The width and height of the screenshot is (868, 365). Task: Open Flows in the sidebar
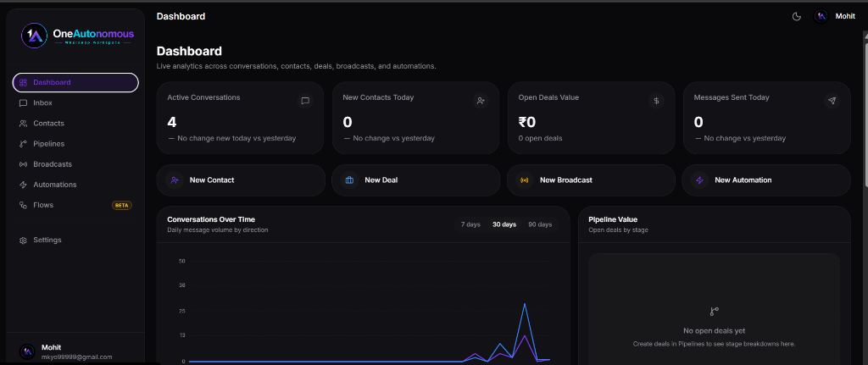point(75,205)
